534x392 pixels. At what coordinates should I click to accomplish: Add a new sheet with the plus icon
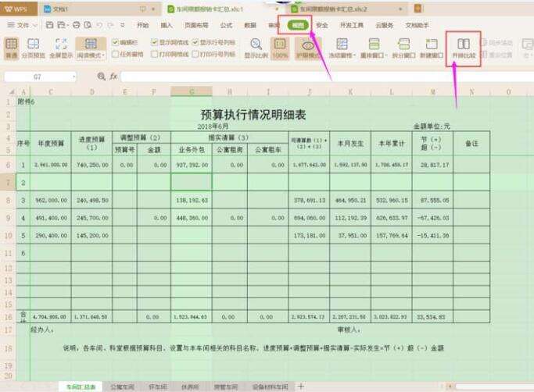point(301,386)
